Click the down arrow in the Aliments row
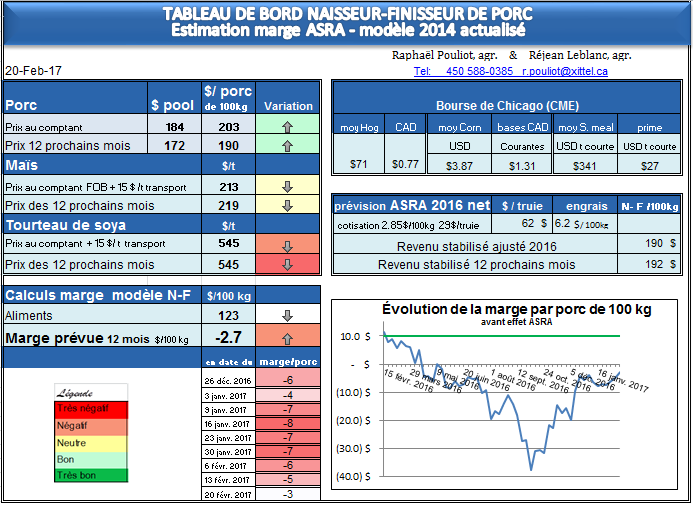The height and width of the screenshot is (506, 693). [288, 315]
